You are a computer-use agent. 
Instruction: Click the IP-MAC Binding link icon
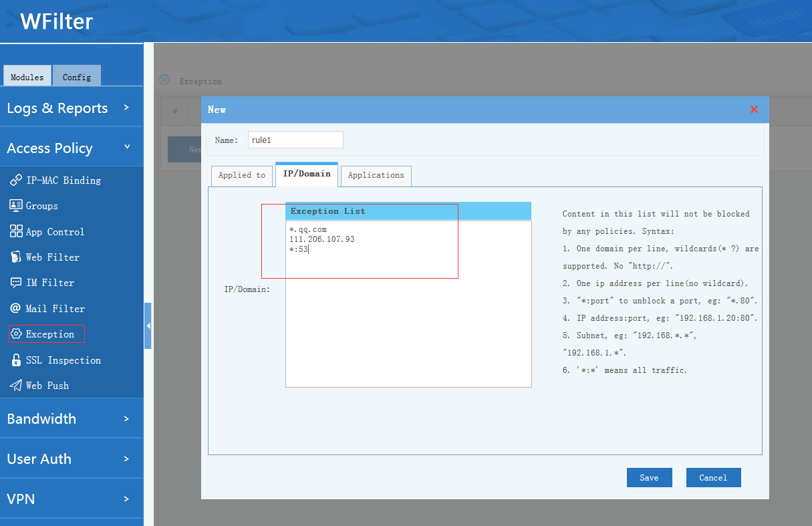pos(16,180)
